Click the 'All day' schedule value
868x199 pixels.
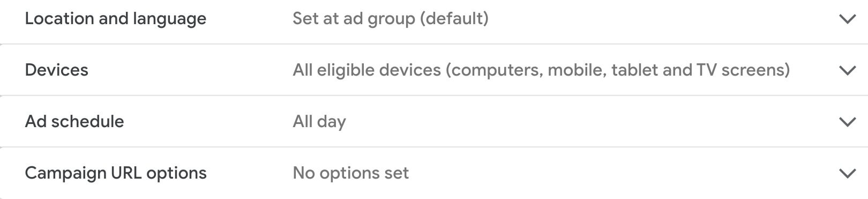click(x=319, y=122)
